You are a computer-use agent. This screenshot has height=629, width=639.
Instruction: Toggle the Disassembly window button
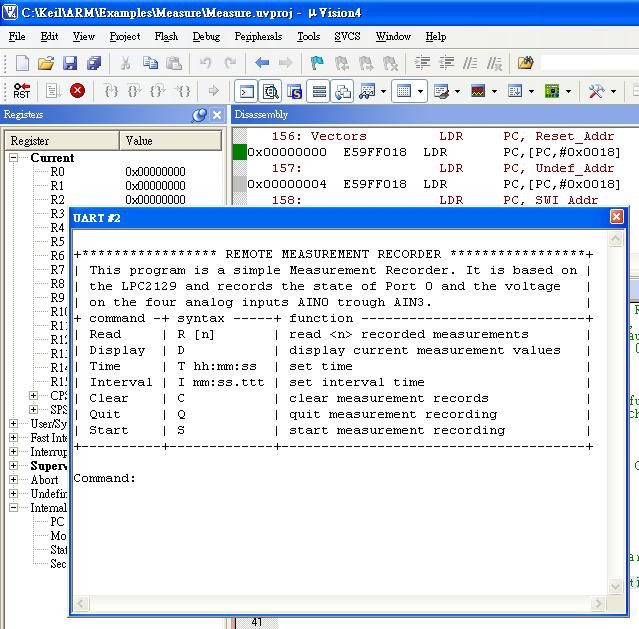coord(270,91)
